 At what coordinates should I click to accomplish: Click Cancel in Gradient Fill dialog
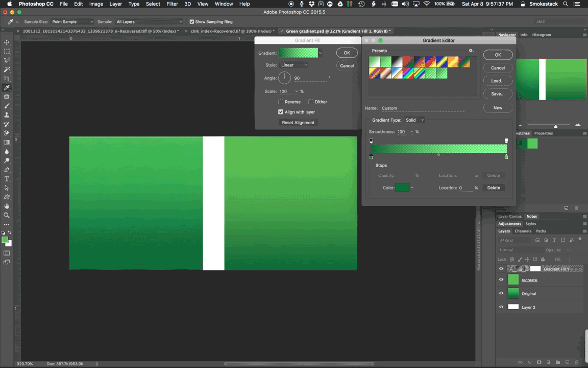347,66
